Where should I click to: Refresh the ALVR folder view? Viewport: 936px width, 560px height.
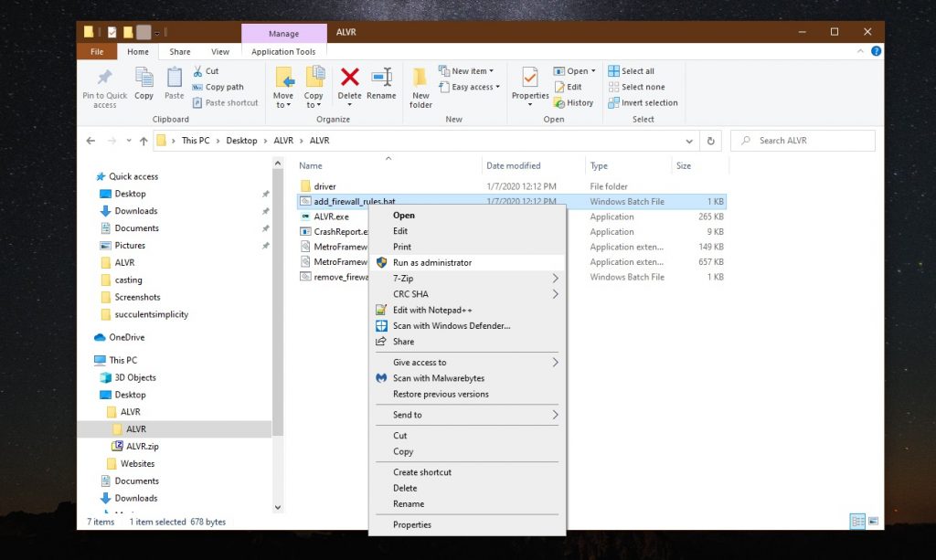click(x=710, y=141)
